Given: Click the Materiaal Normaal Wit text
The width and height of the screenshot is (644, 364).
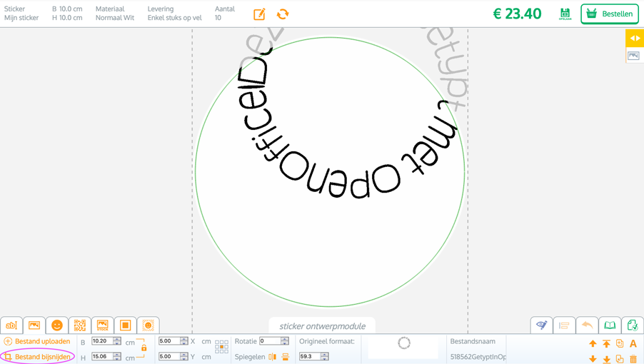Looking at the screenshot, I should [x=115, y=13].
